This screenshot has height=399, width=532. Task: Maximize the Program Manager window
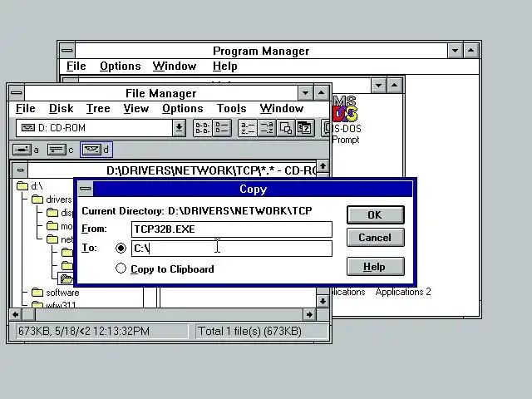(471, 51)
